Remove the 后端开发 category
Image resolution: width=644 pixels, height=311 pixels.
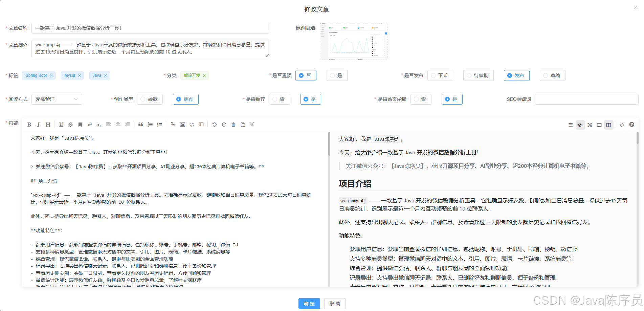point(204,75)
